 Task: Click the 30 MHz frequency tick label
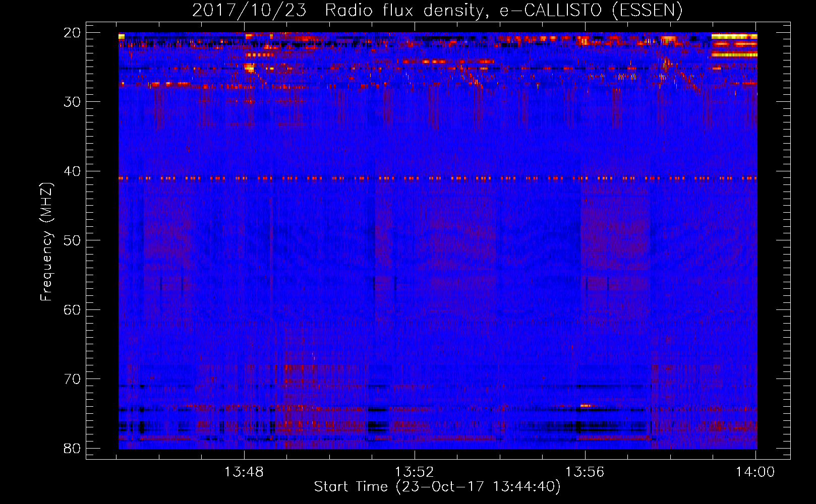72,102
